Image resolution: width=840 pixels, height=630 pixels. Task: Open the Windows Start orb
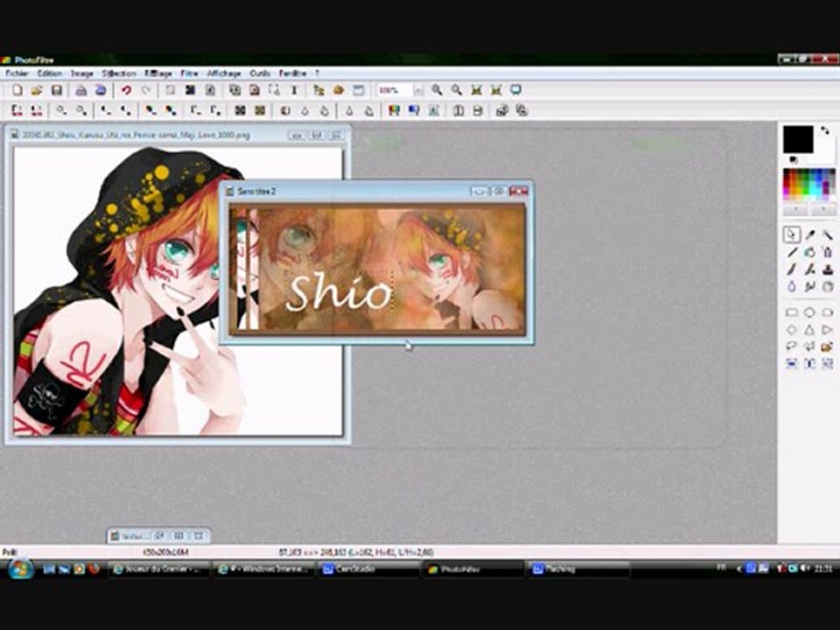pos(21,569)
